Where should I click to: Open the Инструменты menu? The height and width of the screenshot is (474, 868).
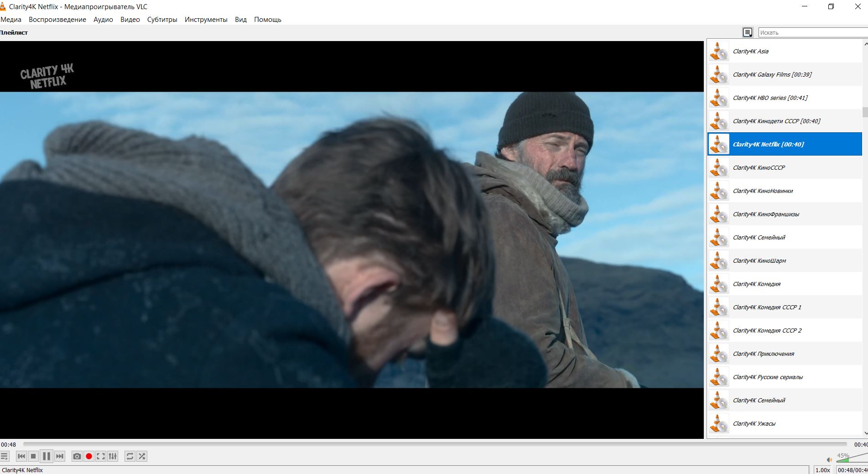(x=206, y=20)
